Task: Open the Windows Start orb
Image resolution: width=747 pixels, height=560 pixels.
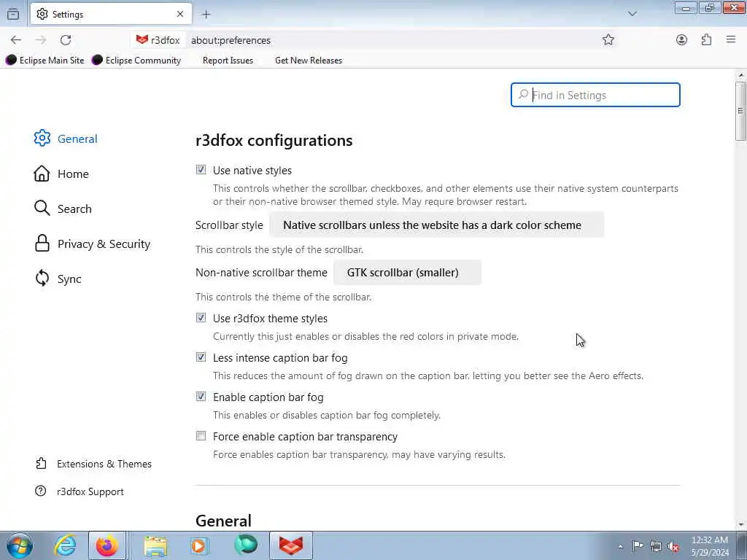Action: 20,545
